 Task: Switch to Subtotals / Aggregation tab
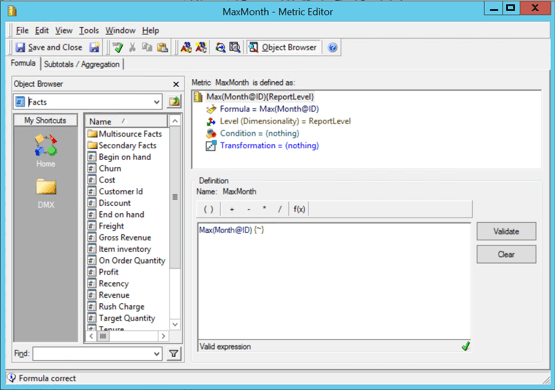(82, 64)
